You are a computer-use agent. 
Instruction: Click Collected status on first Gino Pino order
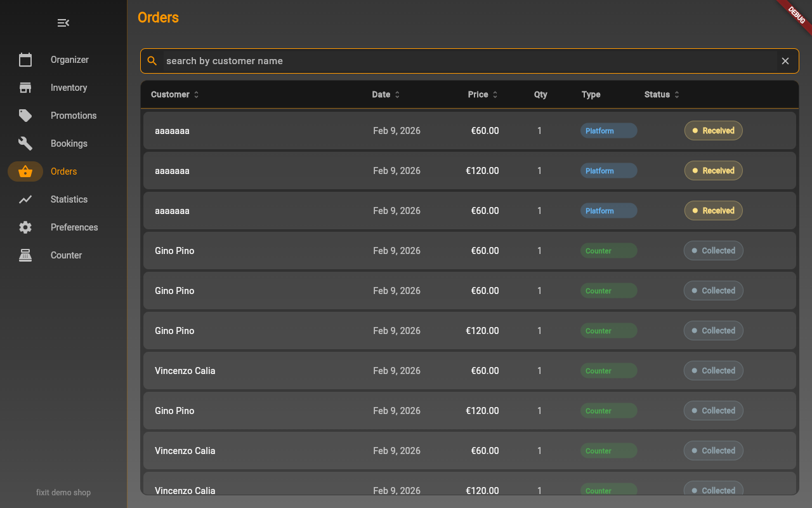[714, 251]
